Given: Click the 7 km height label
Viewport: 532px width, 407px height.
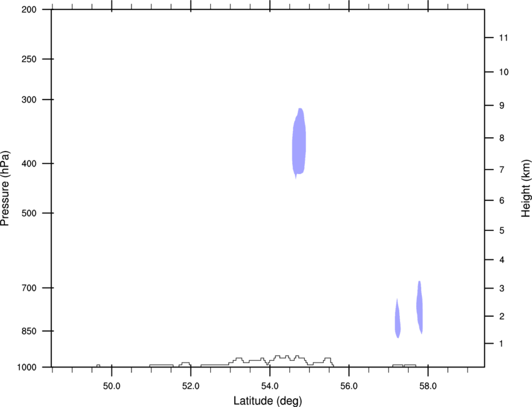Looking at the screenshot, I should pos(502,170).
